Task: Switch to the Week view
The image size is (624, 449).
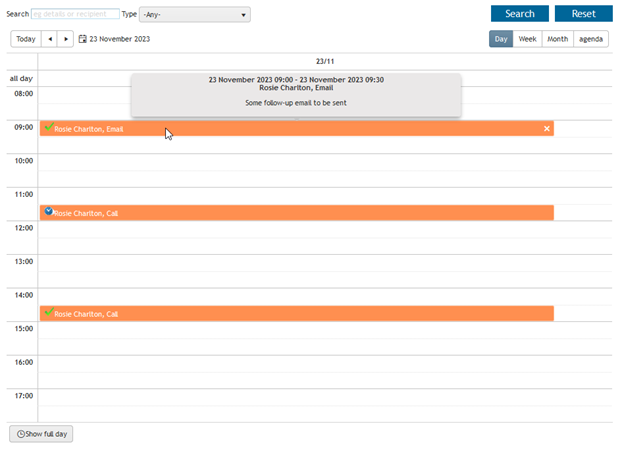Action: (x=527, y=39)
